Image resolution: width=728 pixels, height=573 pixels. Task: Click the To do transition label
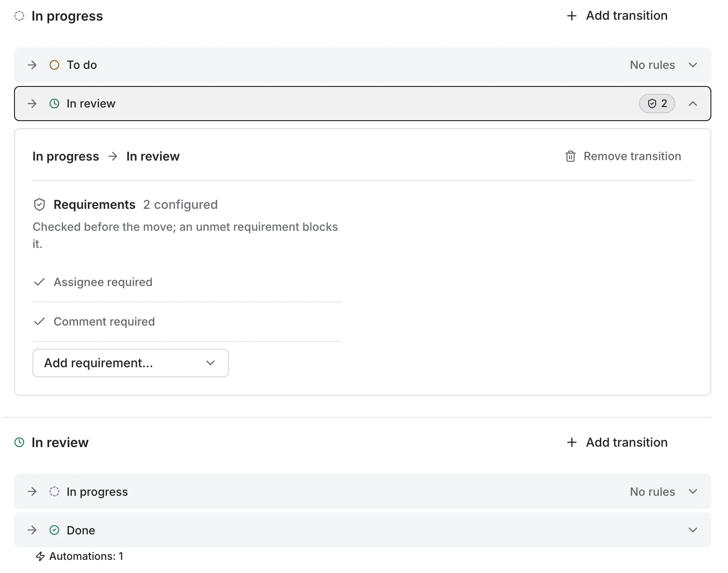click(82, 65)
